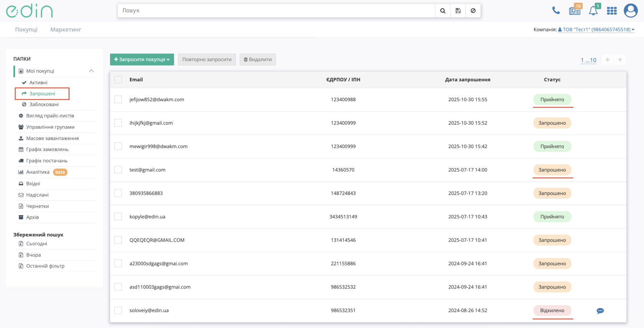Click the Видалити button
This screenshot has height=328, width=644.
pos(258,59)
